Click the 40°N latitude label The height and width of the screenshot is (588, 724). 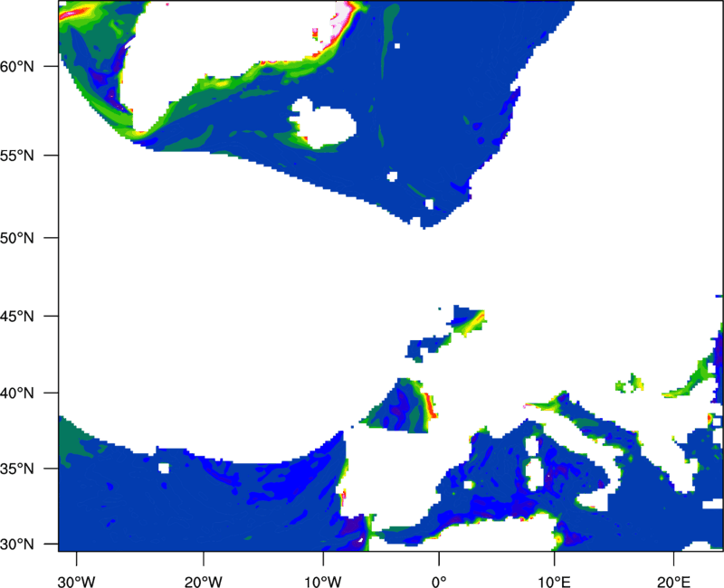point(17,394)
